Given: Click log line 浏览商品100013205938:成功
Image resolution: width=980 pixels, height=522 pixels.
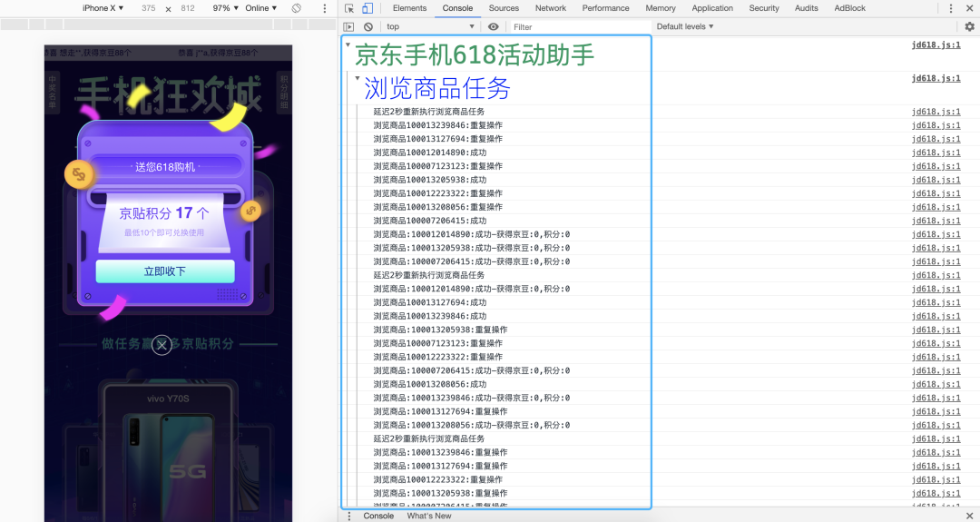Looking at the screenshot, I should 429,180.
